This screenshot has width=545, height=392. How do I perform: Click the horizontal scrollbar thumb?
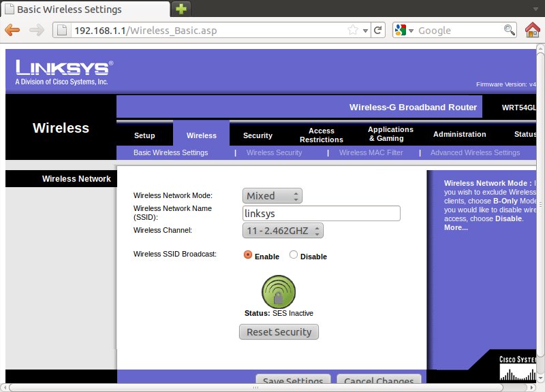[x=256, y=387]
